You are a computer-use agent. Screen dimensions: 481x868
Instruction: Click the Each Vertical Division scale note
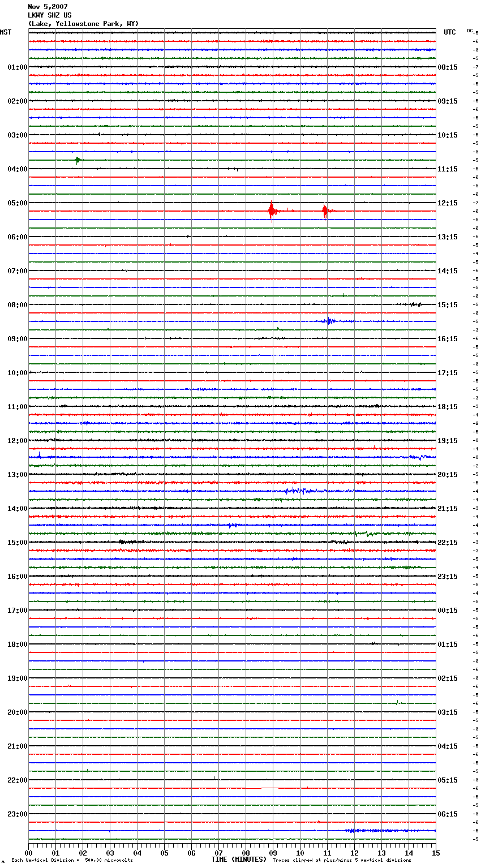(x=72, y=860)
